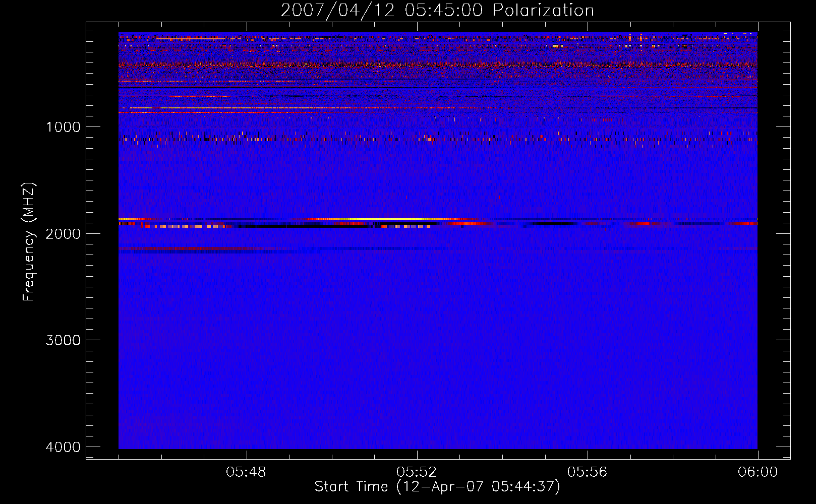Click the 06:00 time tick label
This screenshot has width=816, height=504.
point(757,472)
